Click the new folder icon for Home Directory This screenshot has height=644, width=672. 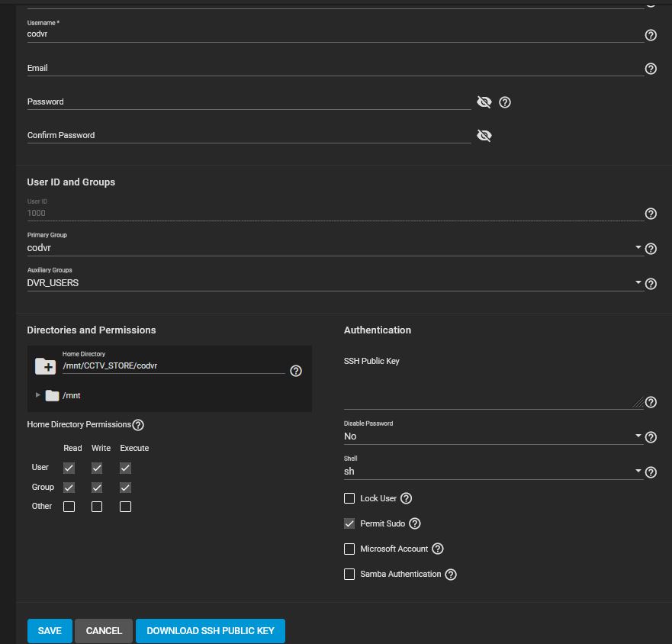pyautogui.click(x=45, y=367)
